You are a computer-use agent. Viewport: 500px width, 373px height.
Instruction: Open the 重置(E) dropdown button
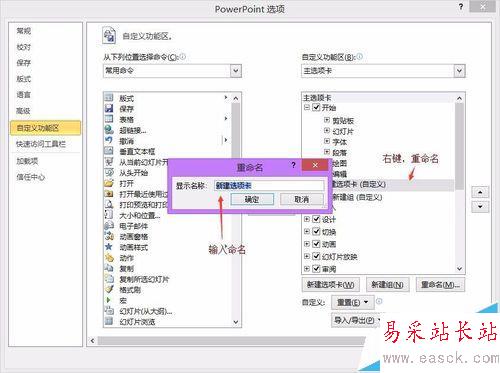point(353,302)
